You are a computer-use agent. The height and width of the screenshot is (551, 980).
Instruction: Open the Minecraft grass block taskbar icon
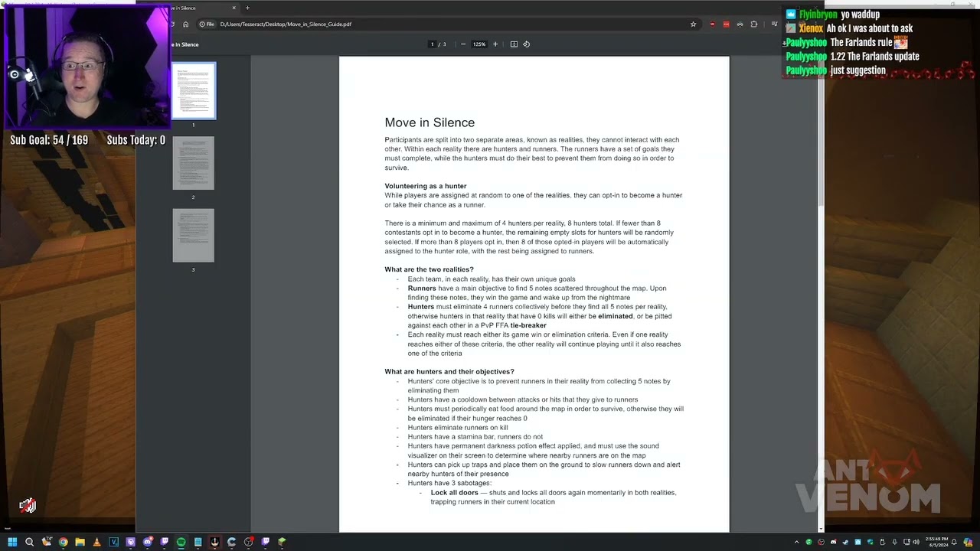tap(282, 542)
